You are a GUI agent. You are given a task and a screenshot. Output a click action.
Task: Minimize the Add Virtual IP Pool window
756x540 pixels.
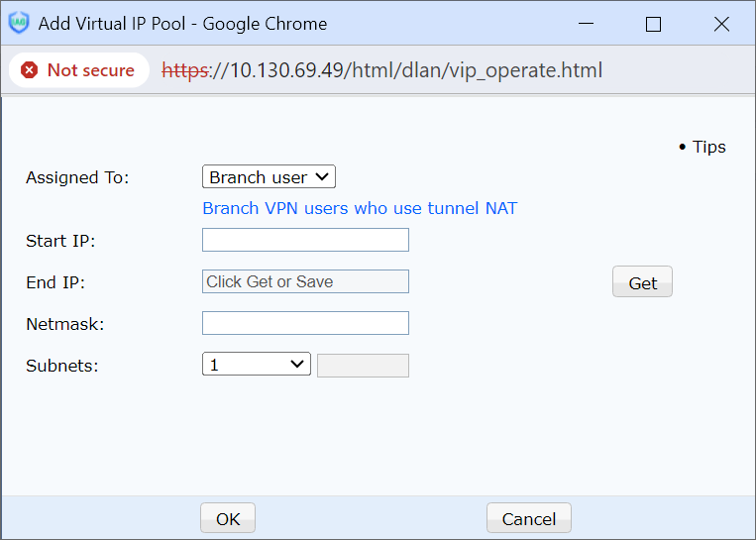click(x=584, y=24)
